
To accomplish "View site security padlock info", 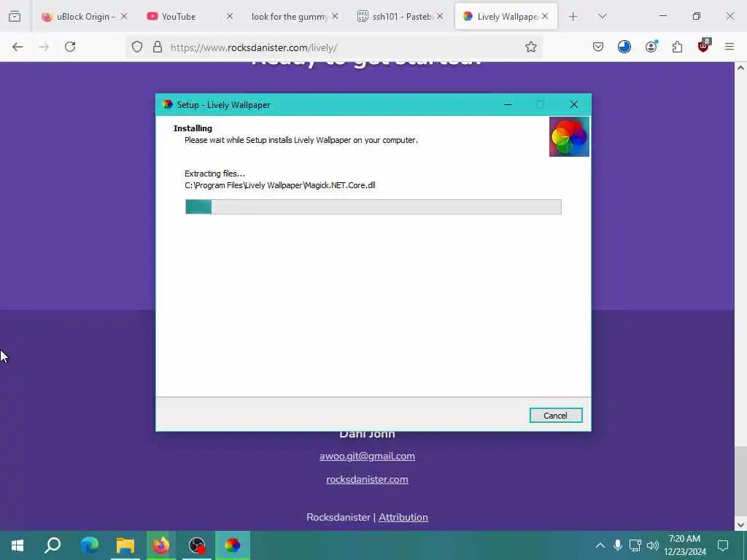I will coord(158,47).
